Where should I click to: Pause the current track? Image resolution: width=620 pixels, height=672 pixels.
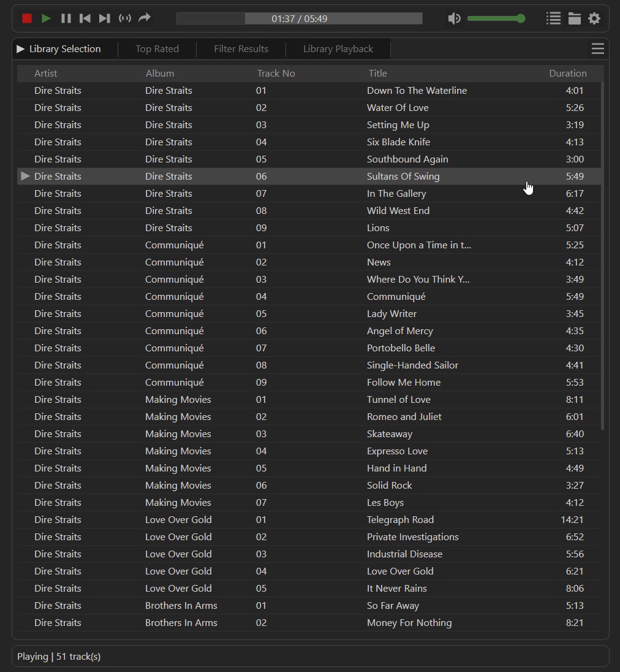click(66, 18)
